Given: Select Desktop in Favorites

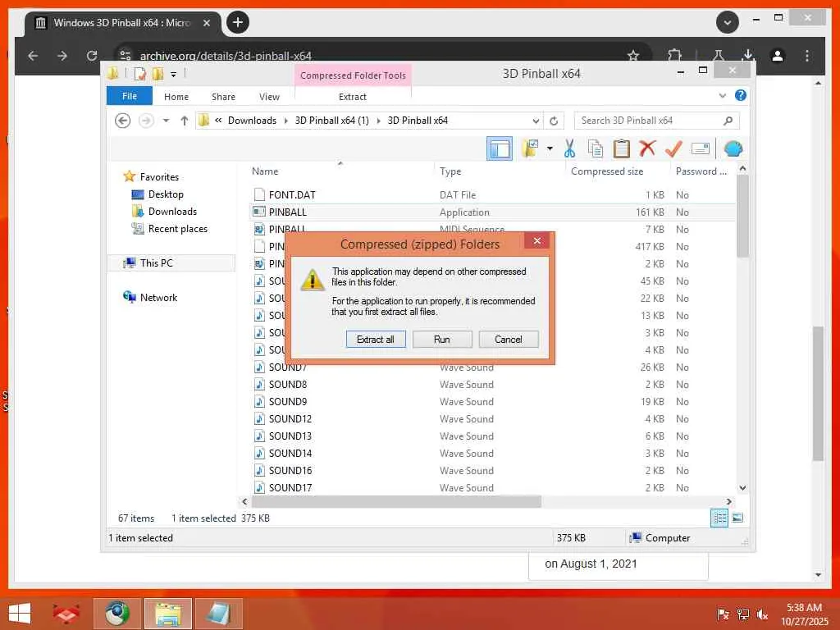Looking at the screenshot, I should (166, 194).
